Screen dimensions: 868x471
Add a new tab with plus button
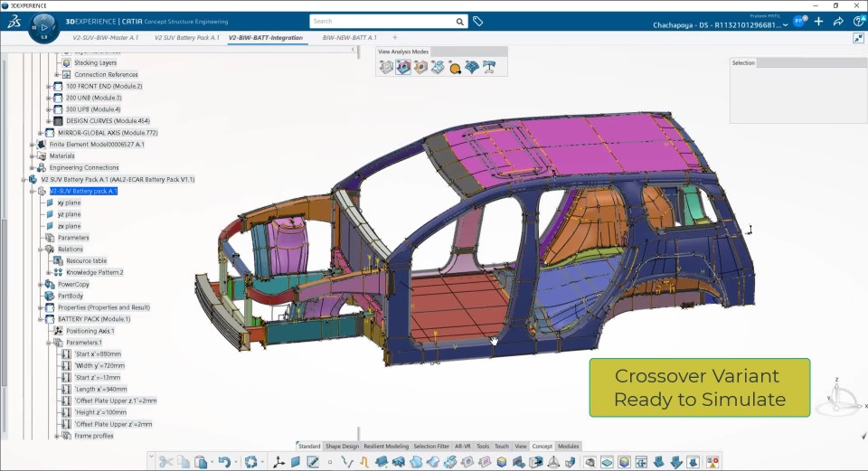(395, 38)
